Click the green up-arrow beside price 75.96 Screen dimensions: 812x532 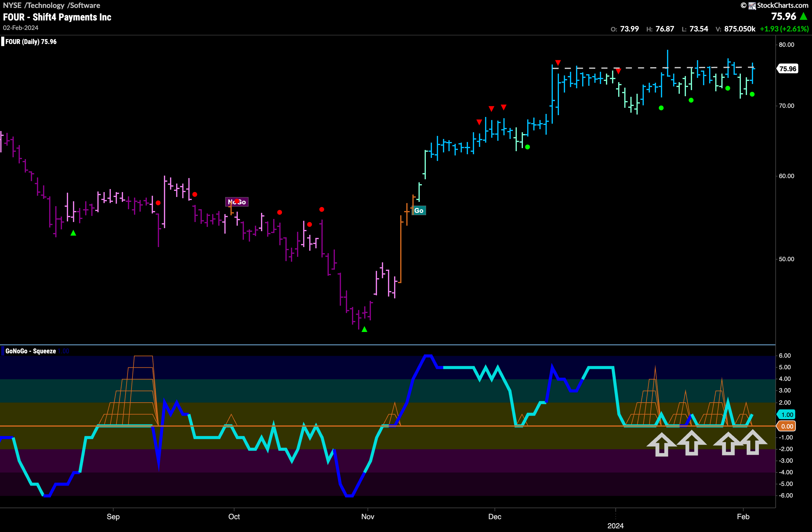[x=803, y=16]
